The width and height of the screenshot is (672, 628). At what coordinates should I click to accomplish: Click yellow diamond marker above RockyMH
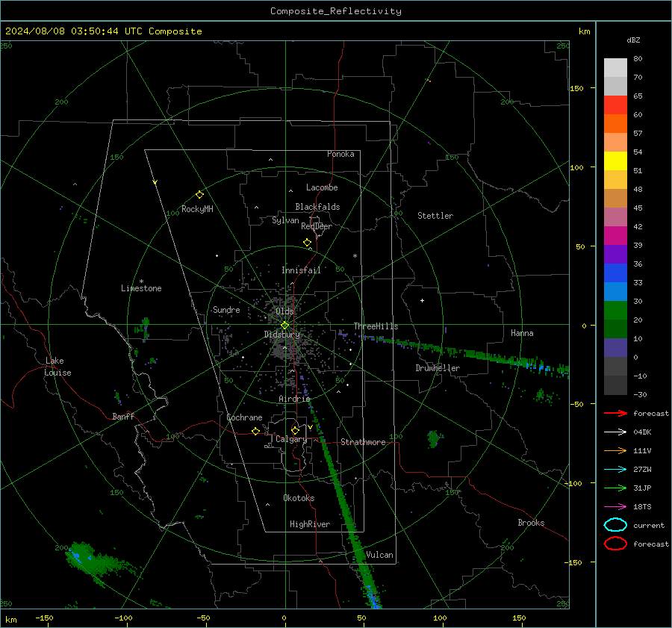199,195
